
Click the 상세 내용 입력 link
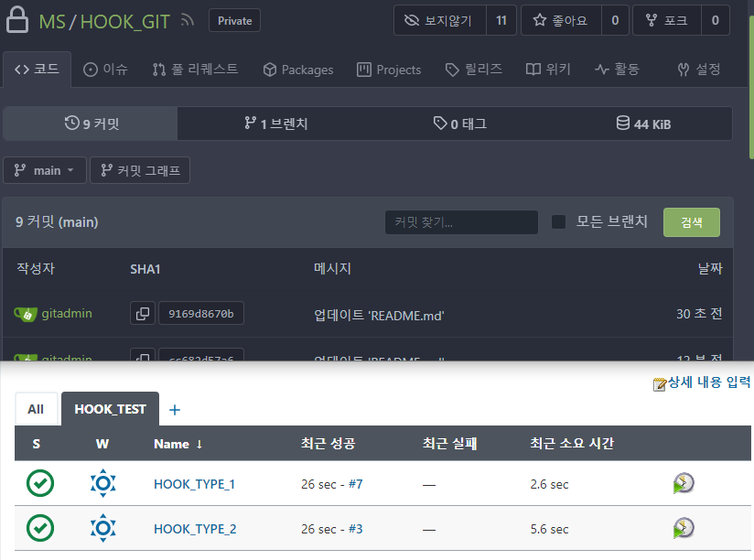709,382
